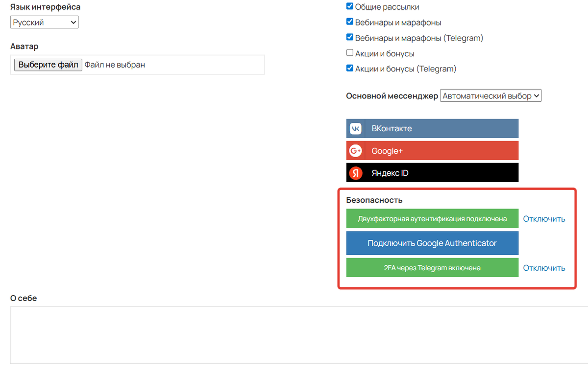The width and height of the screenshot is (588, 373).
Task: Uncheck Акции и бонусы (Telegram) option
Action: pyautogui.click(x=350, y=69)
